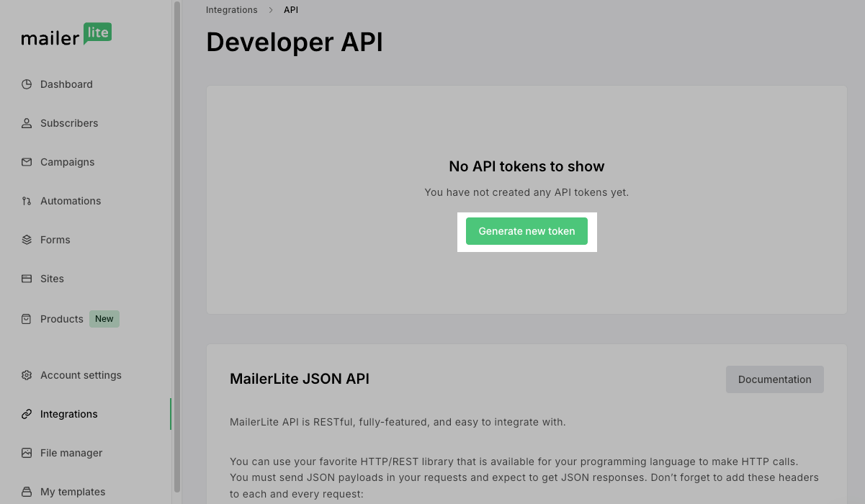865x504 pixels.
Task: Select the API breadcrumb item
Action: (291, 10)
